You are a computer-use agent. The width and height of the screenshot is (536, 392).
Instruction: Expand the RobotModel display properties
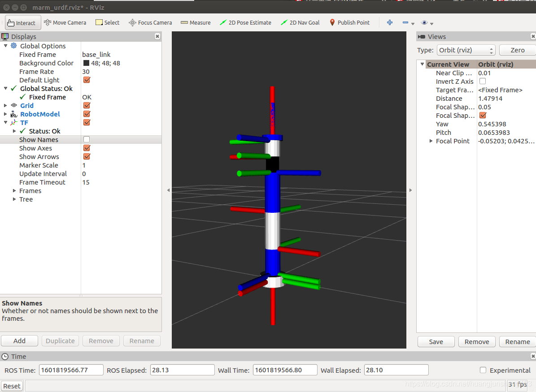[x=5, y=114]
